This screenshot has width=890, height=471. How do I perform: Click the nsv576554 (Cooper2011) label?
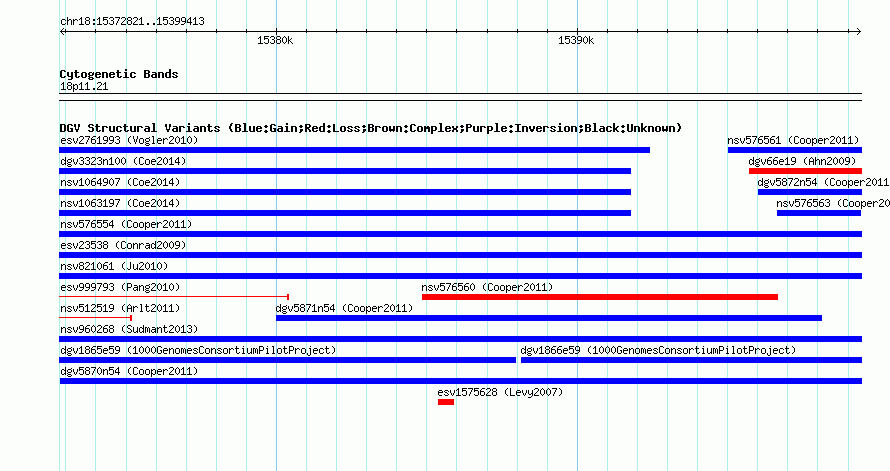(126, 224)
